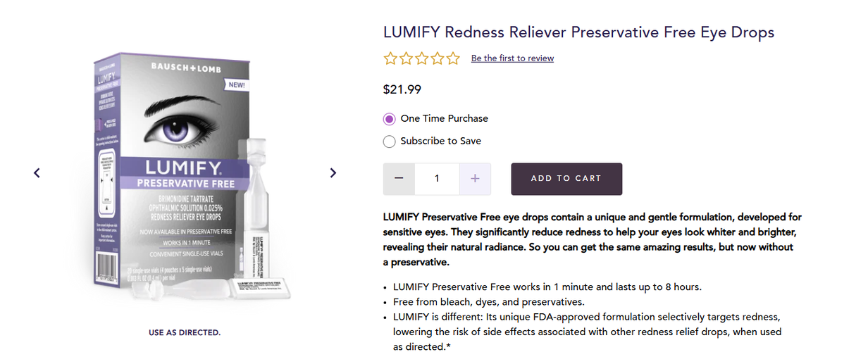This screenshot has height=352, width=868.
Task: Click the Add to Cart button
Action: click(x=566, y=179)
